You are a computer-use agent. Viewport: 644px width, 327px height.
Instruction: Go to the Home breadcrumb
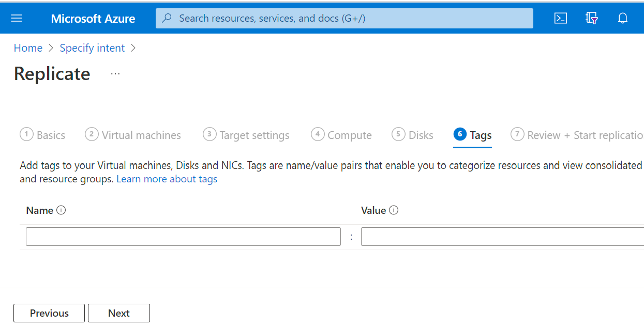point(28,48)
